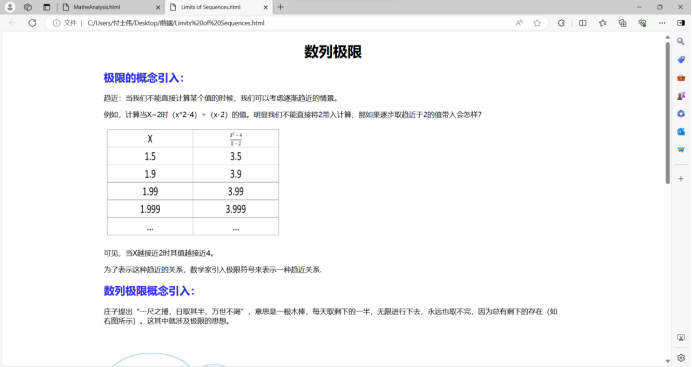Open sidebar Outlook icon

(x=681, y=131)
